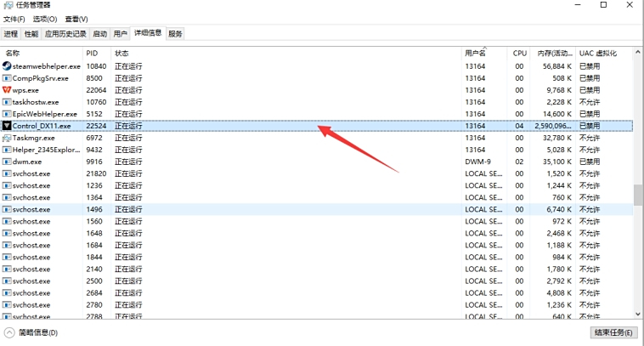
Task: Sort by the 用户名 column header
Action: tap(475, 53)
